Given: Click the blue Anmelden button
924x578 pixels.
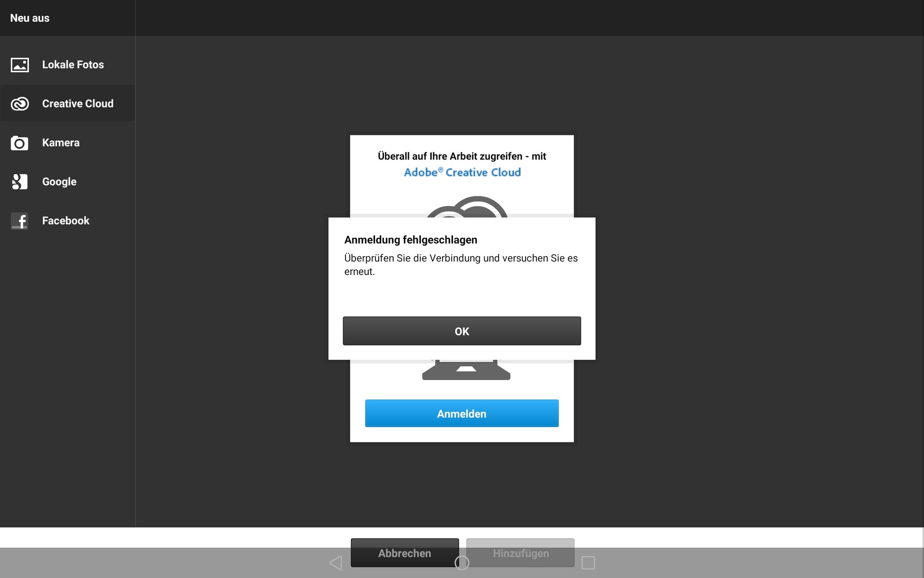Looking at the screenshot, I should tap(462, 413).
